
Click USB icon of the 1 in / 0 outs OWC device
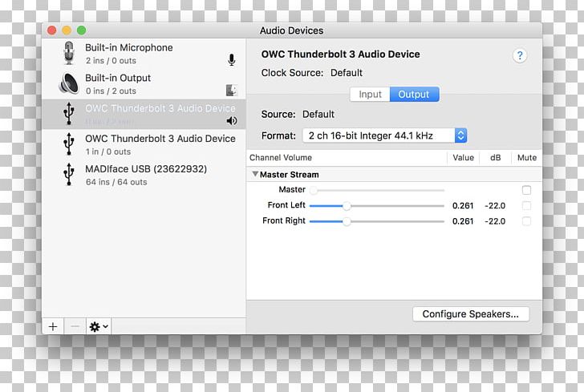pyautogui.click(x=69, y=143)
